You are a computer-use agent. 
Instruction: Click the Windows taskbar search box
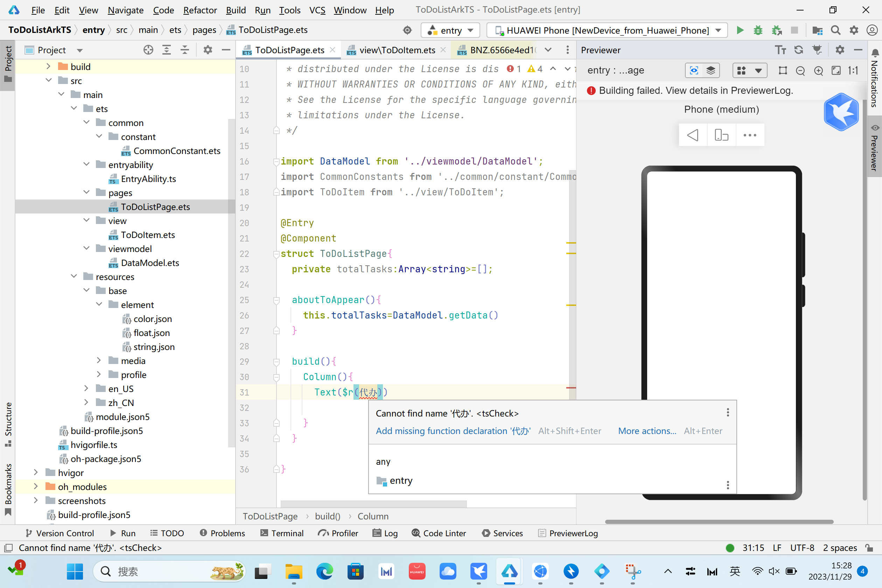[169, 571]
